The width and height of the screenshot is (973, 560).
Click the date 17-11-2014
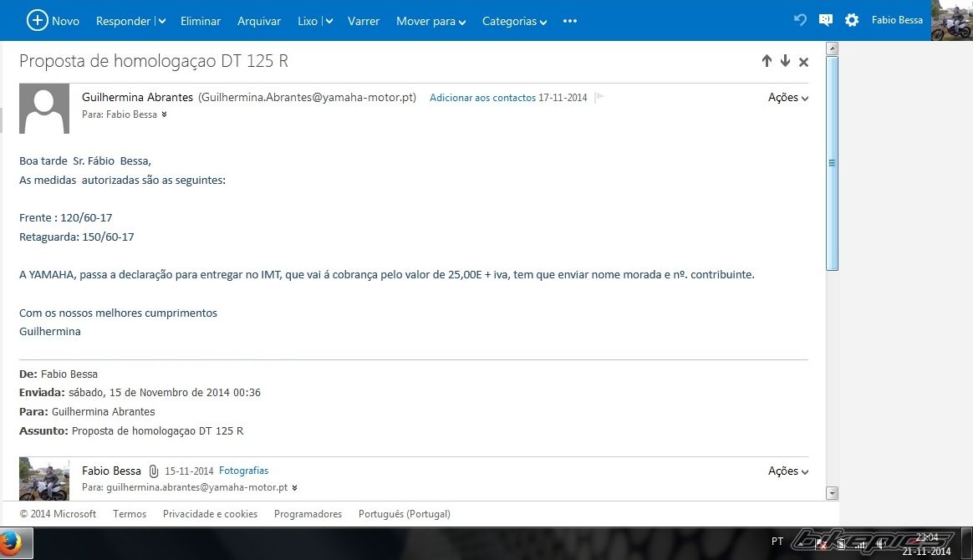pyautogui.click(x=563, y=97)
